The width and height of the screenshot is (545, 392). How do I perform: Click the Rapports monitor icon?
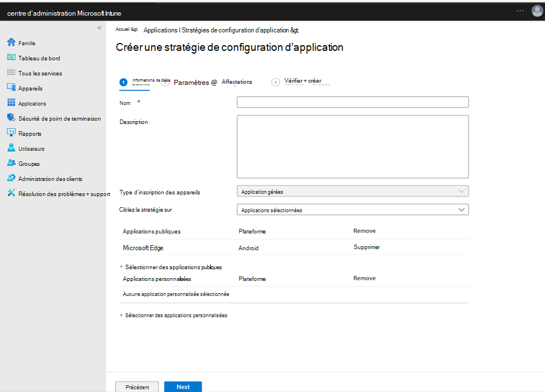(11, 133)
